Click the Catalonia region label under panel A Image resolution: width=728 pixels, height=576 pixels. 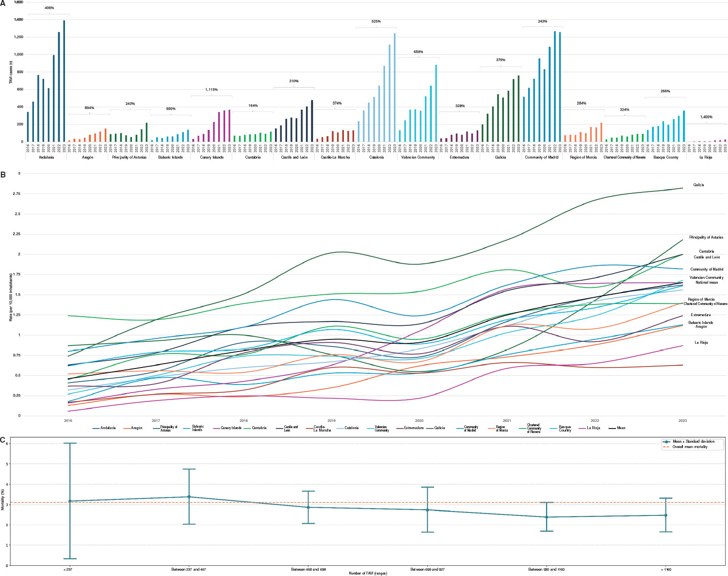pos(376,157)
